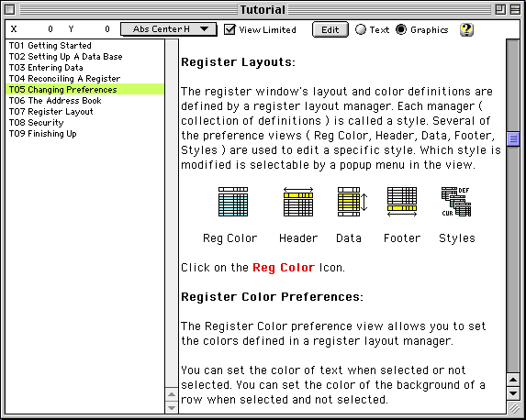Click topic list scrollbar up arrow
The image size is (526, 420).
(x=172, y=394)
